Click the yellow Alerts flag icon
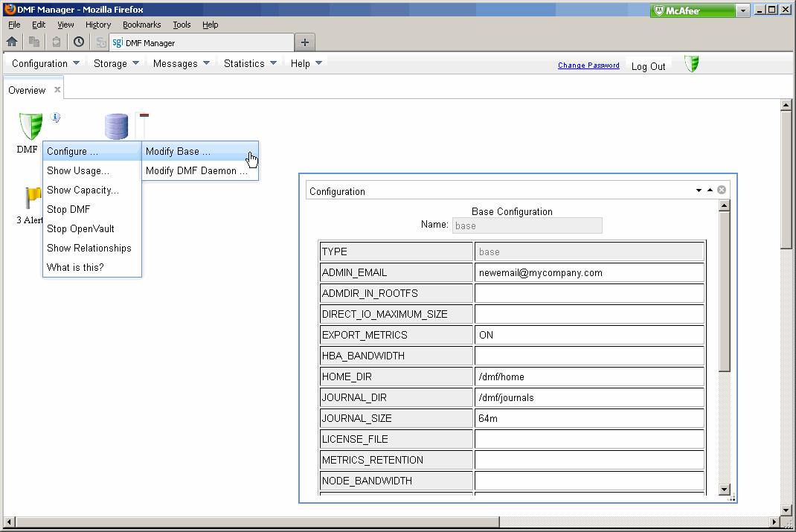The width and height of the screenshot is (796, 532). click(x=33, y=197)
